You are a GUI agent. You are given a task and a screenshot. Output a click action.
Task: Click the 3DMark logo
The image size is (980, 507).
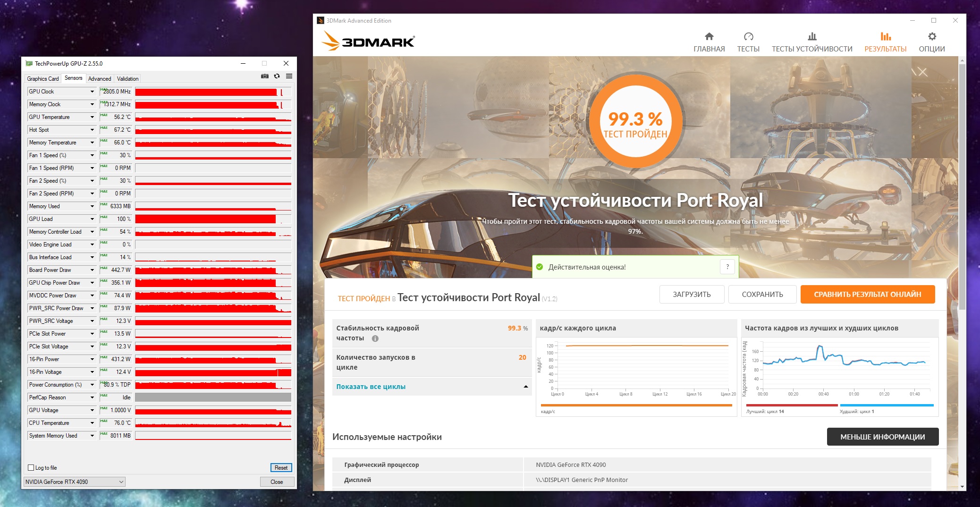(369, 41)
